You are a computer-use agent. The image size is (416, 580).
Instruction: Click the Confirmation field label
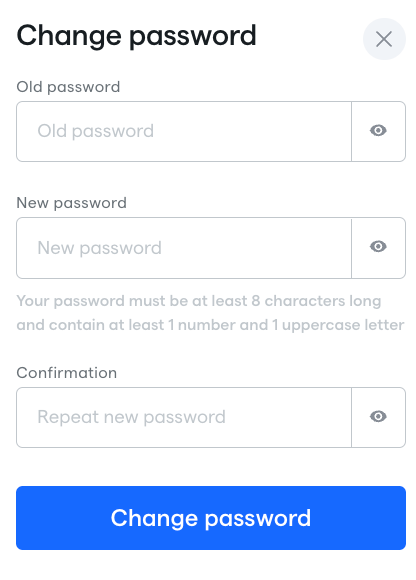tap(67, 372)
